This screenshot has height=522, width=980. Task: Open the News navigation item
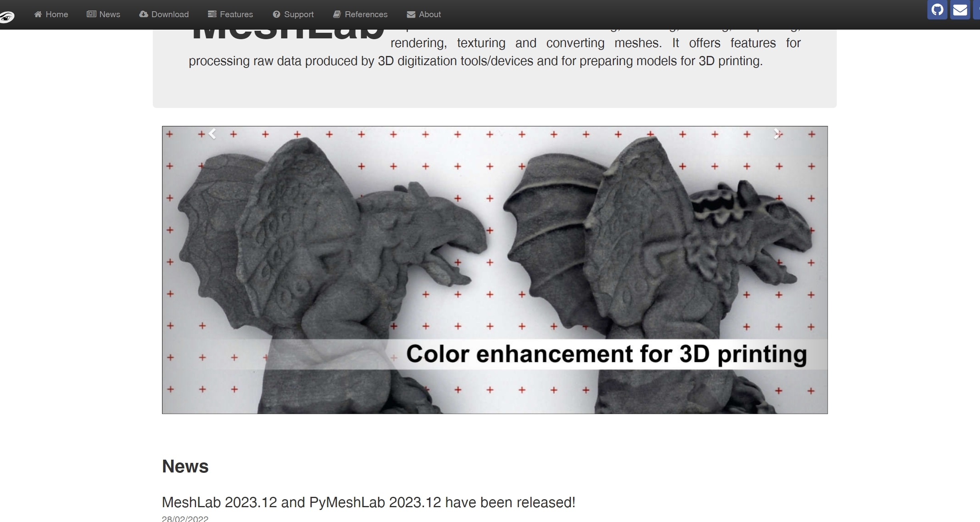pyautogui.click(x=103, y=14)
